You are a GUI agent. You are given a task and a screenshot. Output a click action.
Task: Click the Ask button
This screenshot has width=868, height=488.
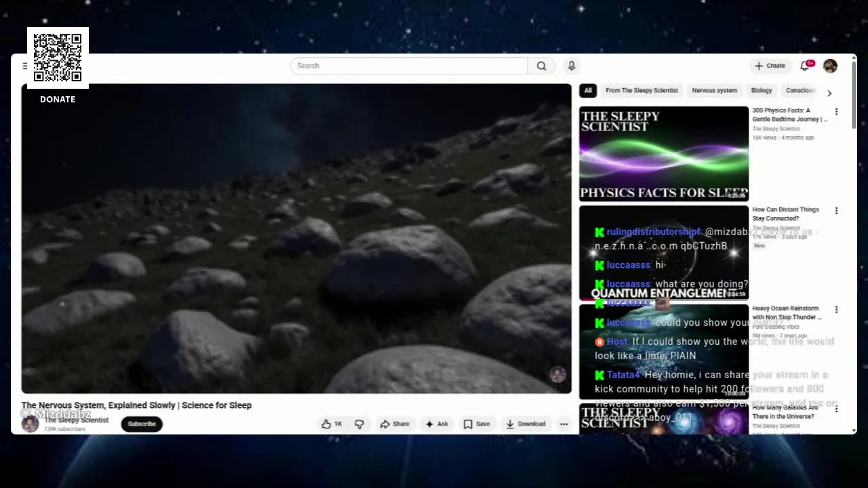pos(437,424)
